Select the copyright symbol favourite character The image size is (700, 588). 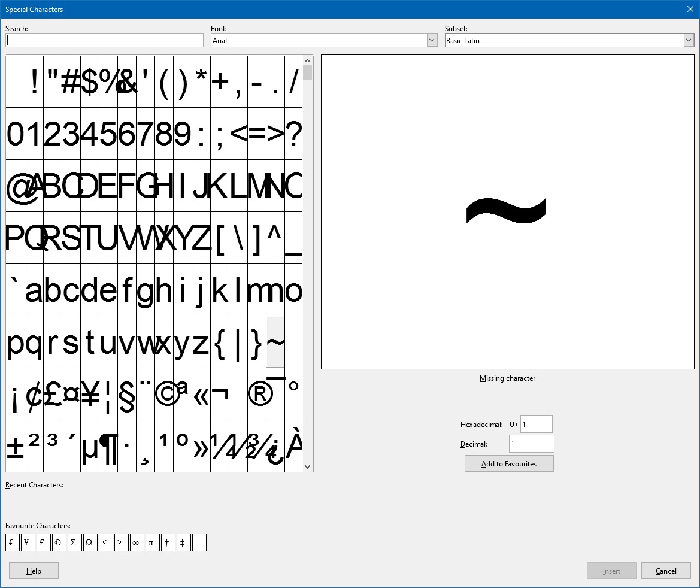(59, 542)
